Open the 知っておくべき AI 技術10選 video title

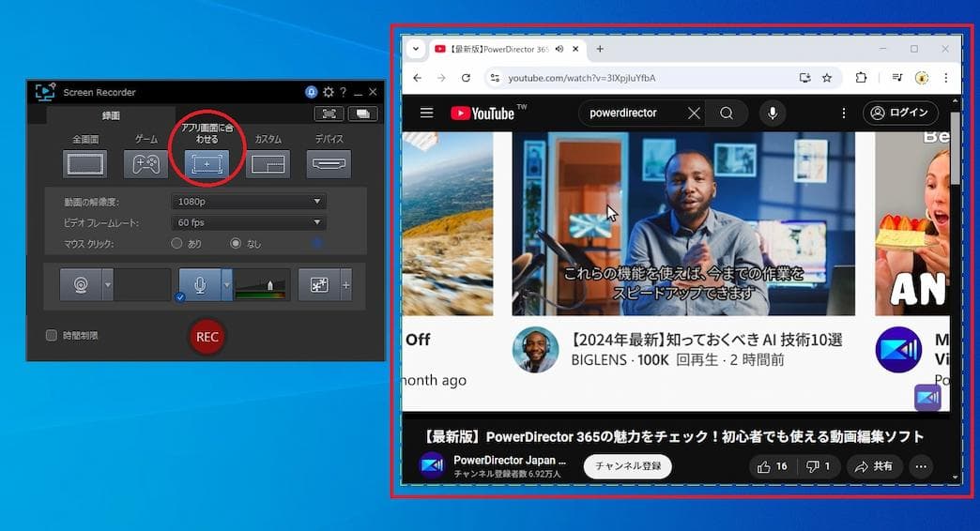(706, 340)
